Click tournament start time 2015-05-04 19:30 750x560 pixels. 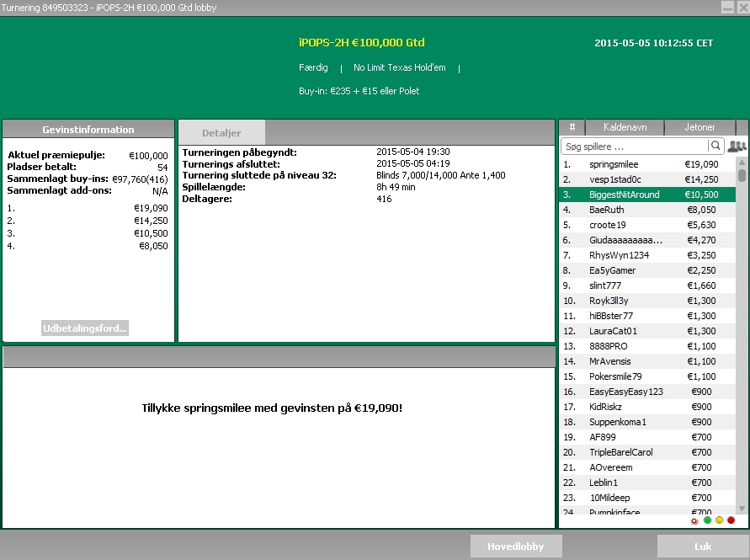[412, 152]
